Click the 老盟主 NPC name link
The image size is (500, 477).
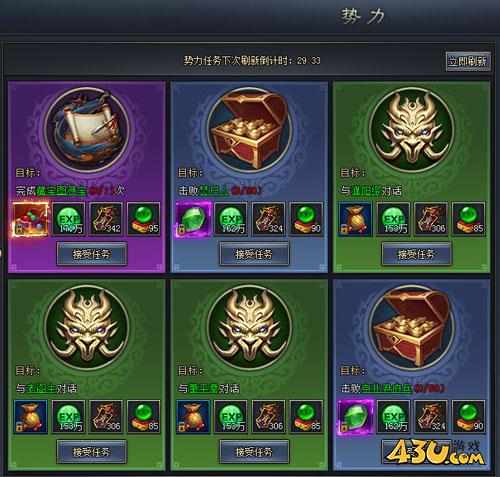(41, 389)
